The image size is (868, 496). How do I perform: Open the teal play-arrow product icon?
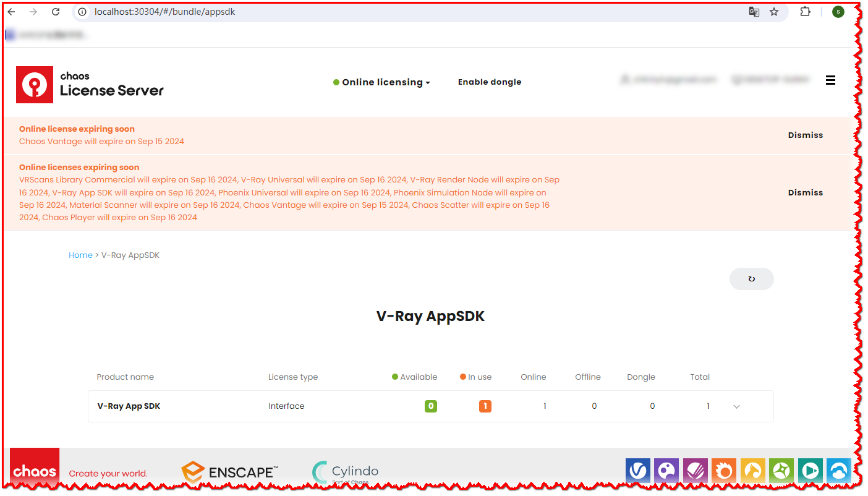[x=810, y=471]
